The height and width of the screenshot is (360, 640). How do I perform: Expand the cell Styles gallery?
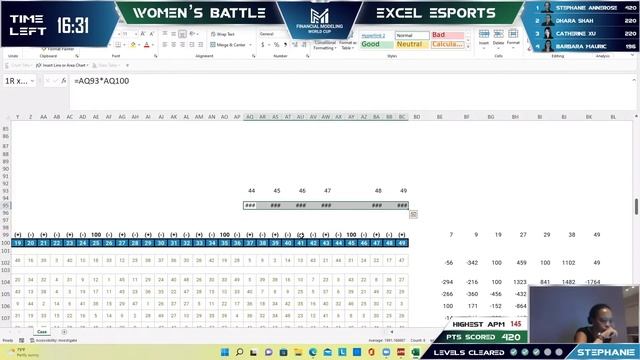click(x=468, y=47)
